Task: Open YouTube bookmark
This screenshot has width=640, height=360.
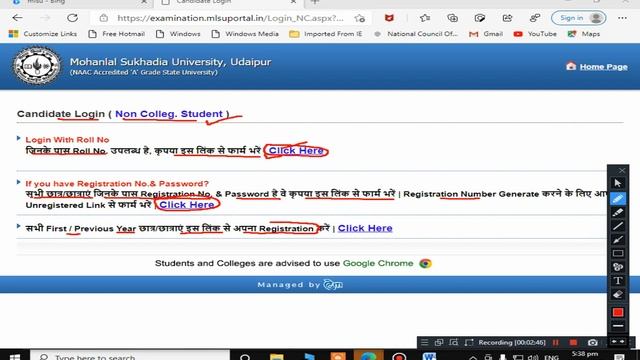Action: [535, 34]
